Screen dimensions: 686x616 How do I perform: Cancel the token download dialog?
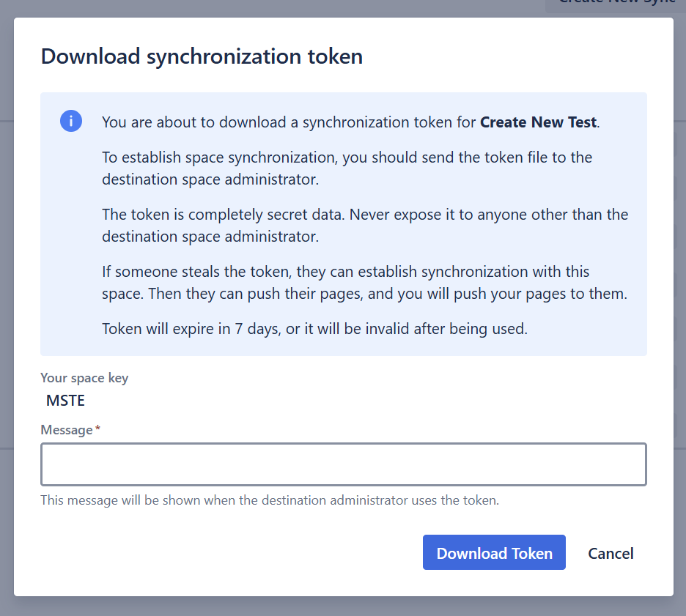[x=611, y=553]
